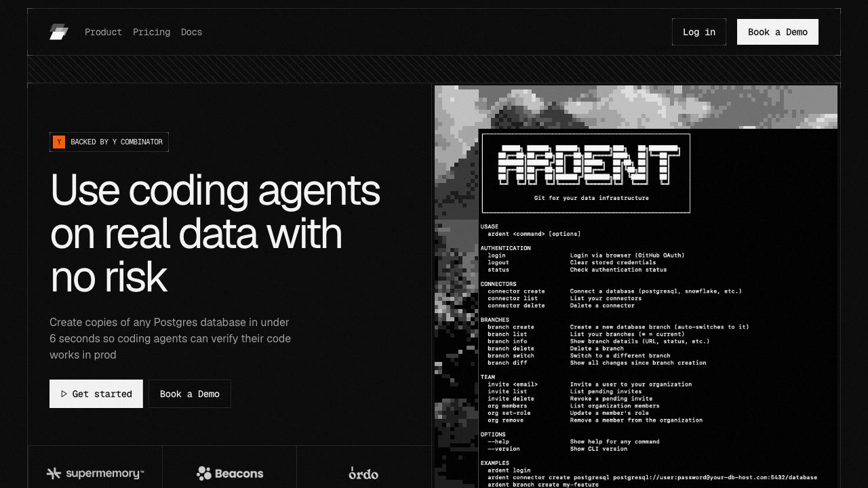
Task: Click the 'org members' command
Action: pos(507,406)
